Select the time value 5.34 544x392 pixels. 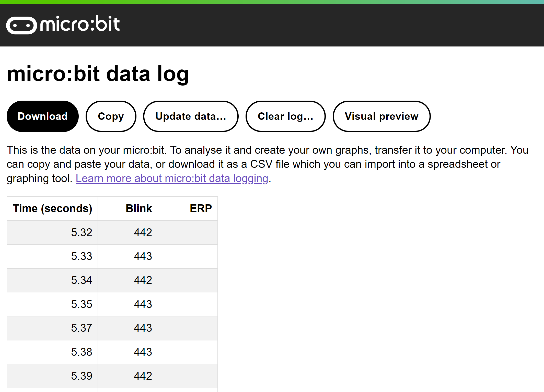pos(82,280)
